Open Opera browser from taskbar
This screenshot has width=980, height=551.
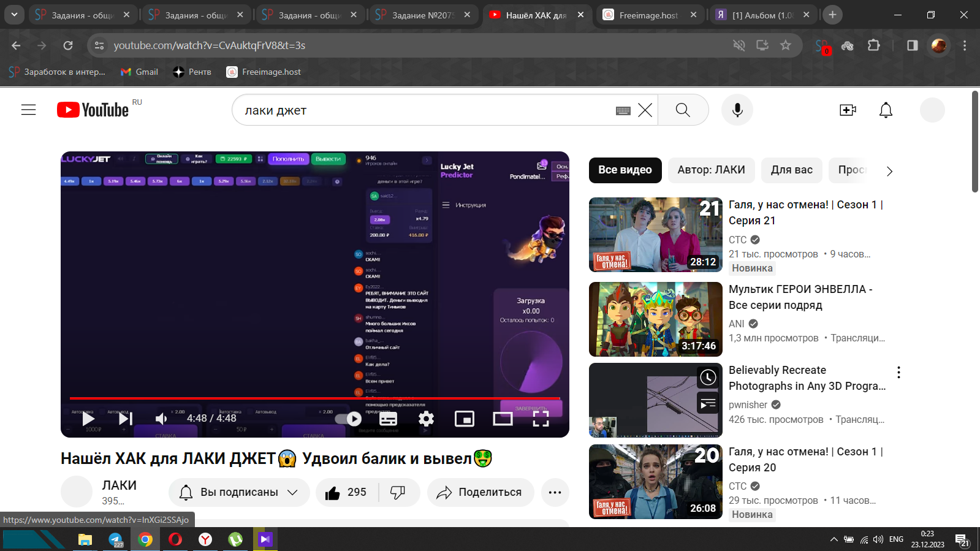[175, 539]
